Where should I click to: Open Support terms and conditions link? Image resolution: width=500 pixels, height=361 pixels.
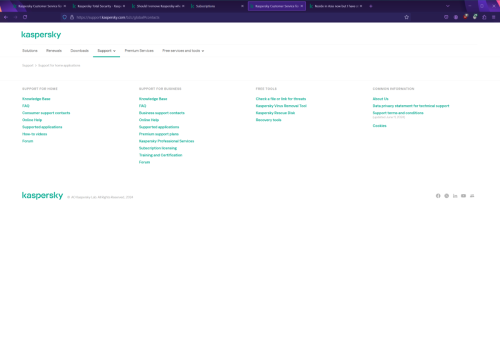coord(398,113)
